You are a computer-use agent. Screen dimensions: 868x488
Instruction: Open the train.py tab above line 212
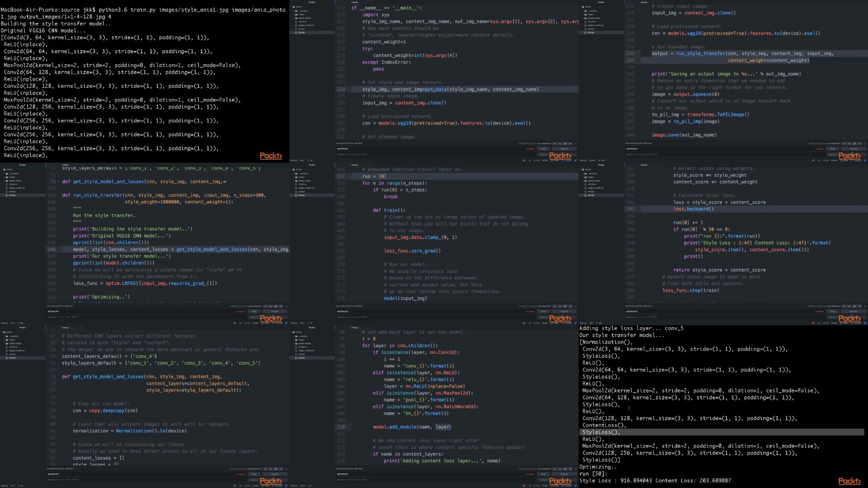pos(354,2)
